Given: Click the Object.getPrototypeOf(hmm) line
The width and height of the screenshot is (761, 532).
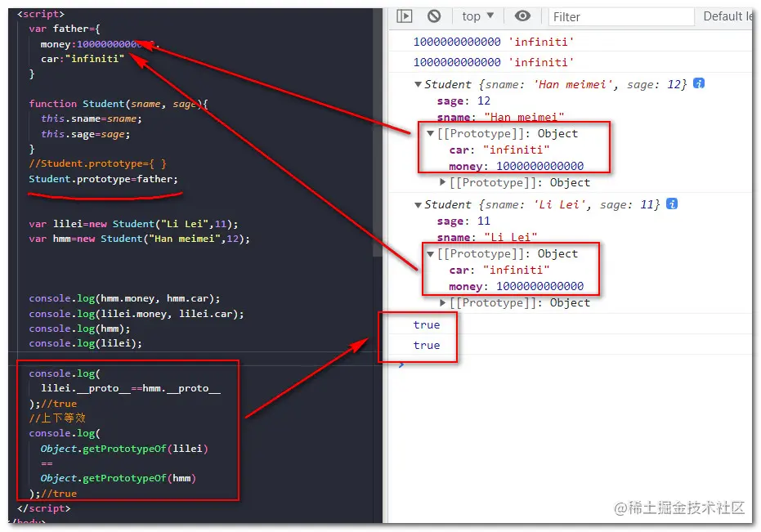Looking at the screenshot, I should click(119, 478).
